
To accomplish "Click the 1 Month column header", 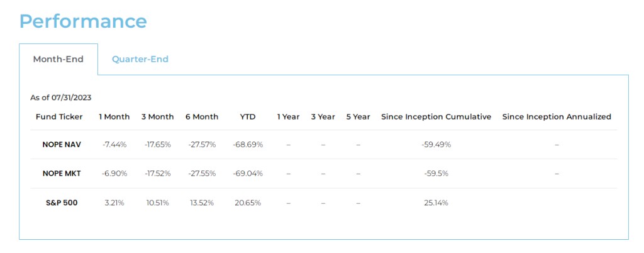I will (x=114, y=116).
